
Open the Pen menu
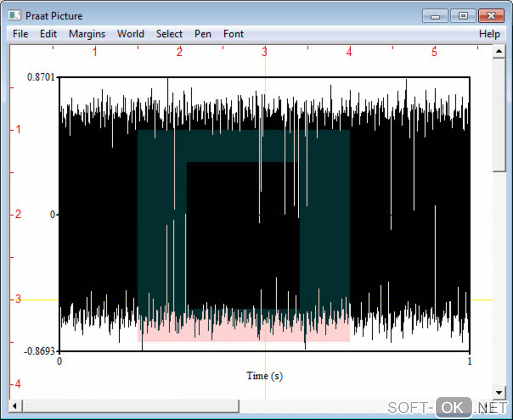203,34
